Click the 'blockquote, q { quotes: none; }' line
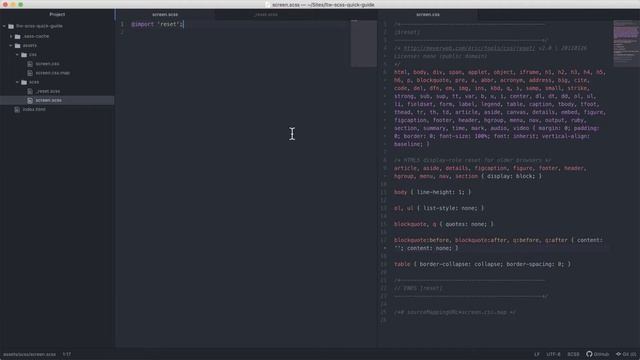 pos(444,224)
